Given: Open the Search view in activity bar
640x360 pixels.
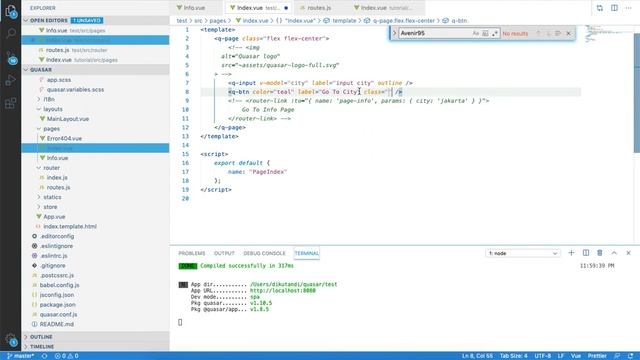Looking at the screenshot, I should [x=11, y=33].
